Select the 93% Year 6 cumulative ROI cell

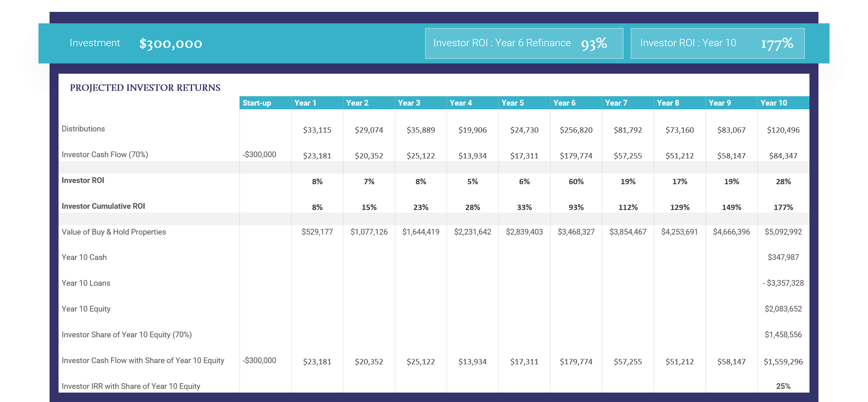coord(576,208)
